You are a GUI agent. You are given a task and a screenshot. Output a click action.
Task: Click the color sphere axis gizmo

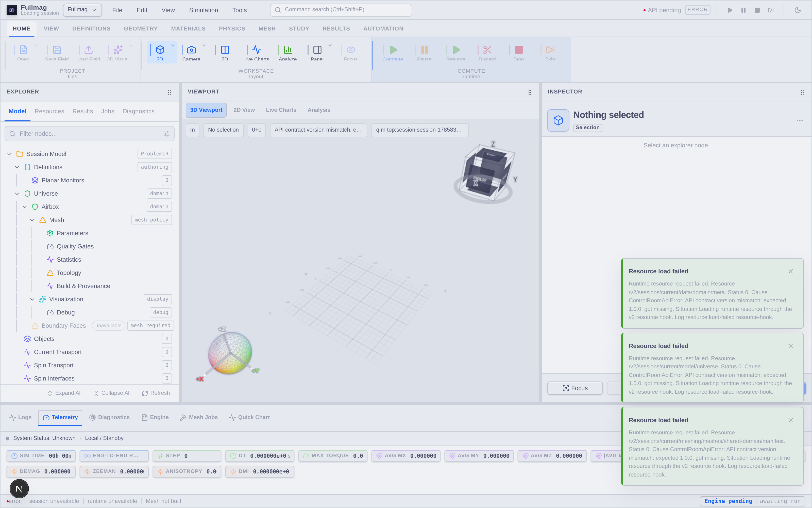[230, 353]
